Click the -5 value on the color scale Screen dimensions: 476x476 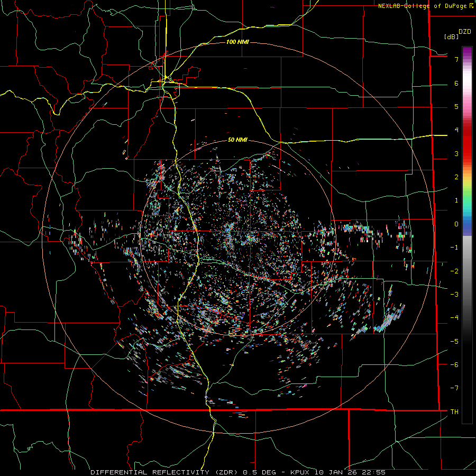(x=454, y=341)
